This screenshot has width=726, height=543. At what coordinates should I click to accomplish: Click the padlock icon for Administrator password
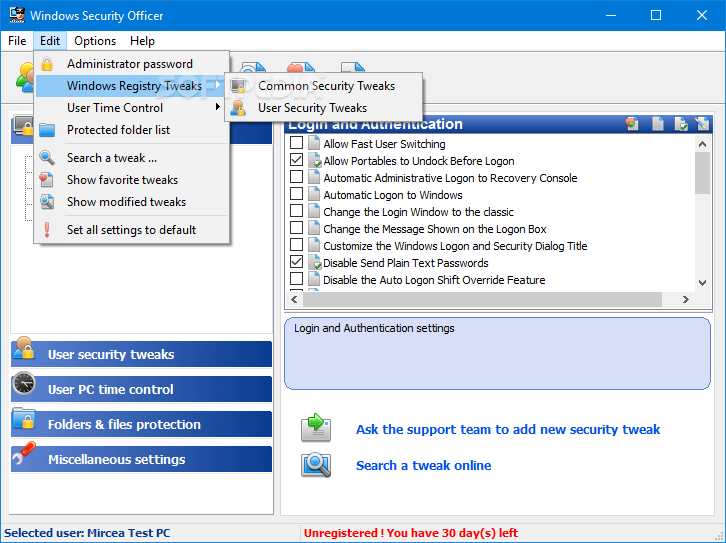click(x=47, y=64)
